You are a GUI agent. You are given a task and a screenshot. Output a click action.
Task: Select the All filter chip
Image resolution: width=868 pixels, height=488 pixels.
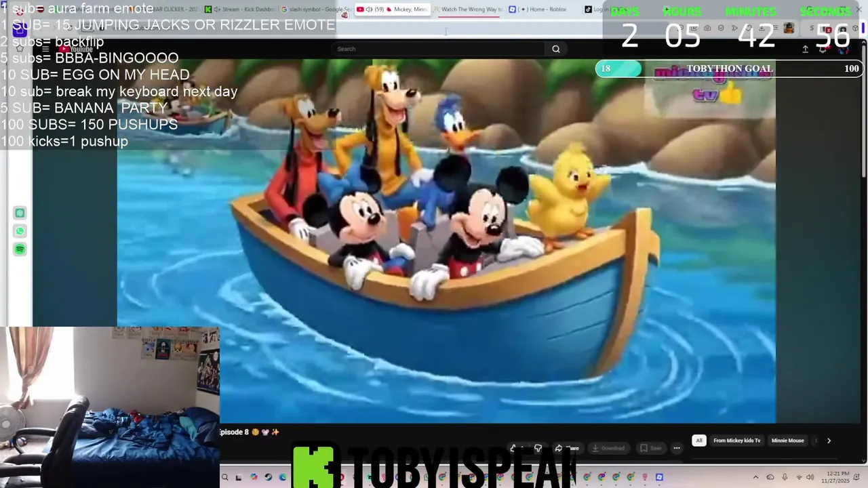pyautogui.click(x=699, y=441)
